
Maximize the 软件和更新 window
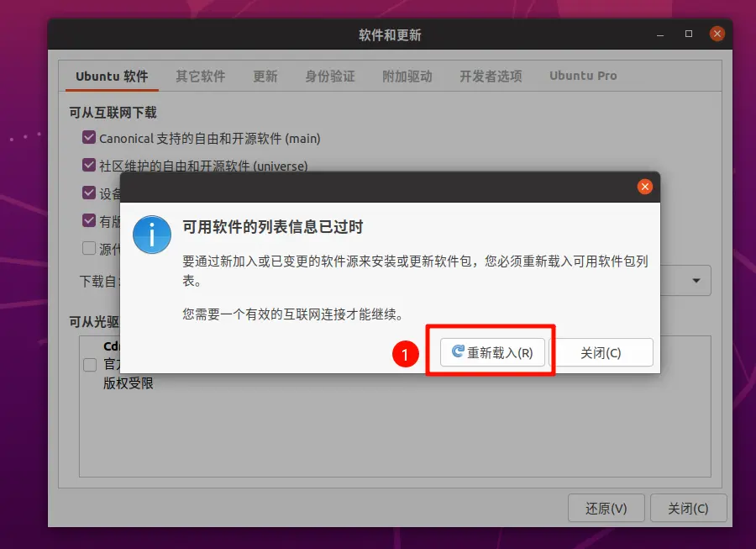coord(689,34)
